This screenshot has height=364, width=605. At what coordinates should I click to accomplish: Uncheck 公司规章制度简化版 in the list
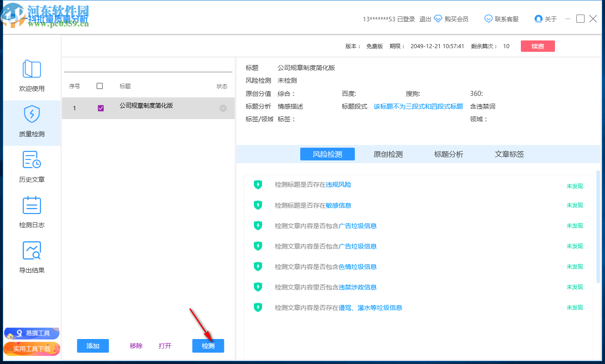click(101, 108)
